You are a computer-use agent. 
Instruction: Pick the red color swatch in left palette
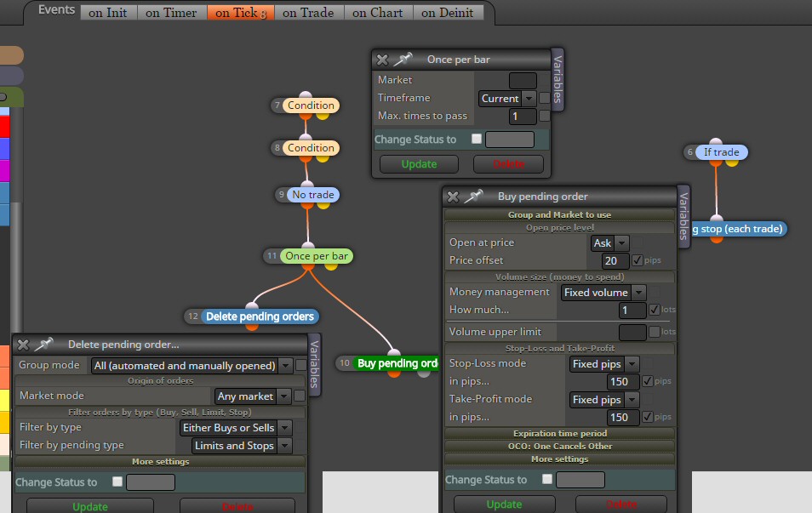point(4,126)
